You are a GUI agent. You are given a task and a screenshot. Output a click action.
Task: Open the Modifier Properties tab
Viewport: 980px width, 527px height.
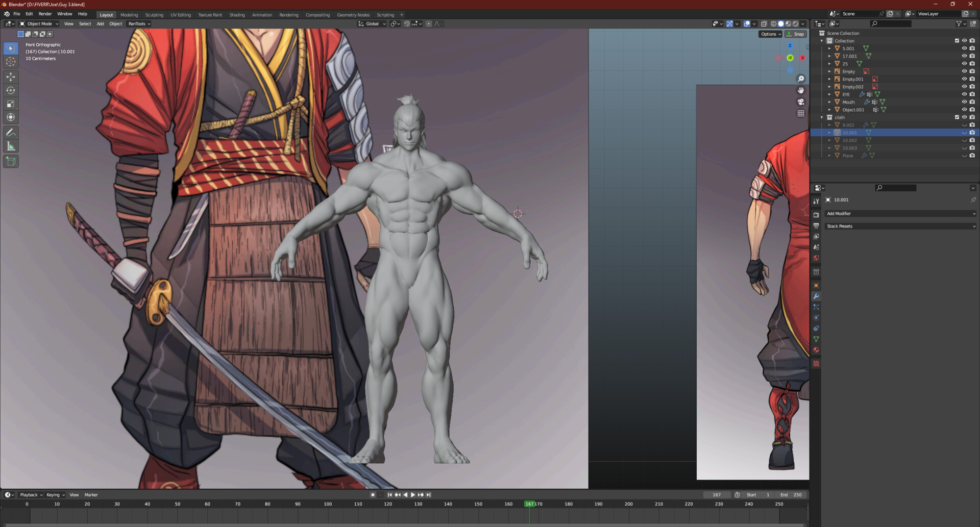point(816,296)
